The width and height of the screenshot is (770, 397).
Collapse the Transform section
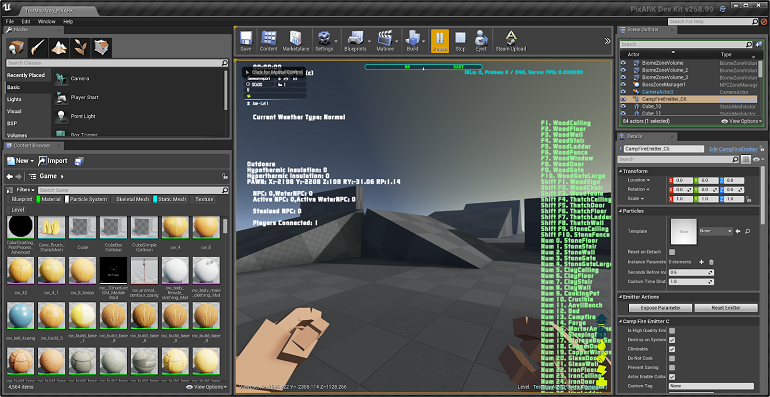coord(620,171)
